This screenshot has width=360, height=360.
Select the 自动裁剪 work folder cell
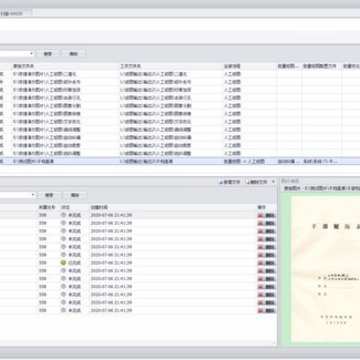[170, 146]
